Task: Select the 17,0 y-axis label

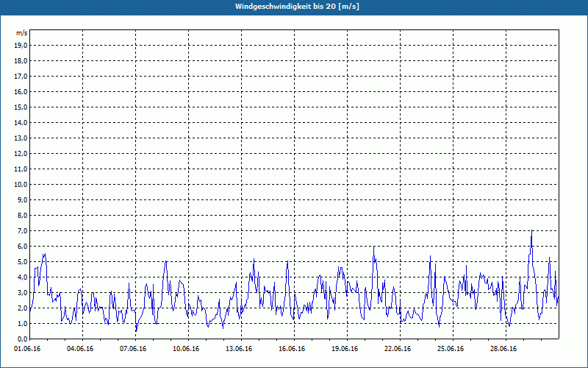Action: pyautogui.click(x=21, y=77)
